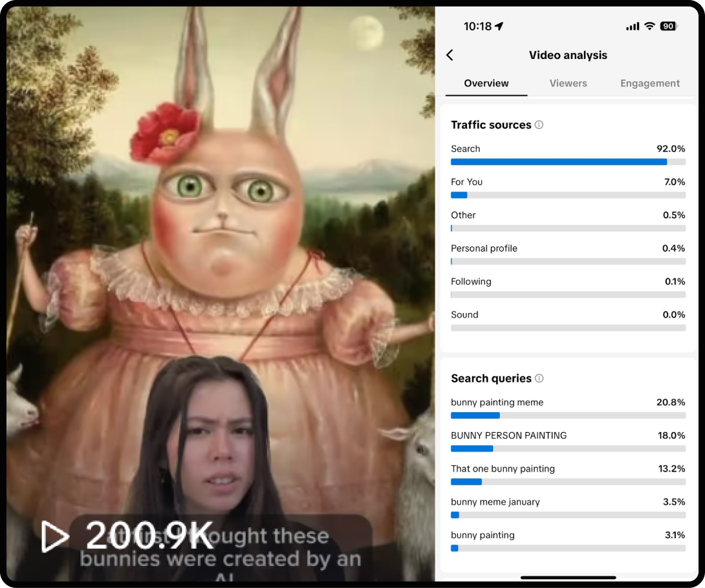This screenshot has width=705, height=588.
Task: Tap the location arrow next to 10:18
Action: click(499, 27)
